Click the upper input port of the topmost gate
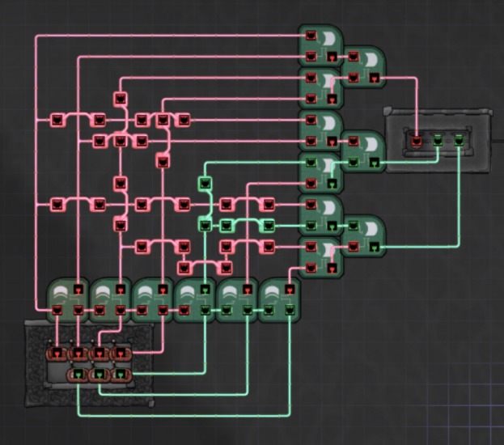Viewport: 504px width, 445px height. 311,36
